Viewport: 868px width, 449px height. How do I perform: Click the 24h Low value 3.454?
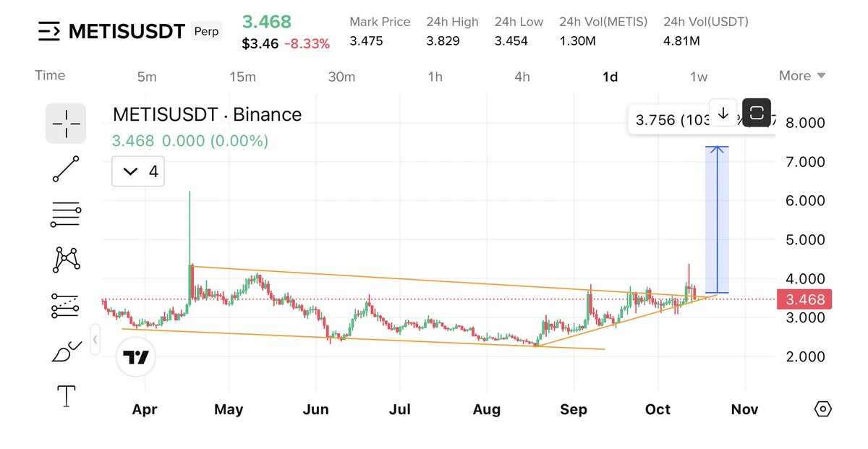point(512,41)
